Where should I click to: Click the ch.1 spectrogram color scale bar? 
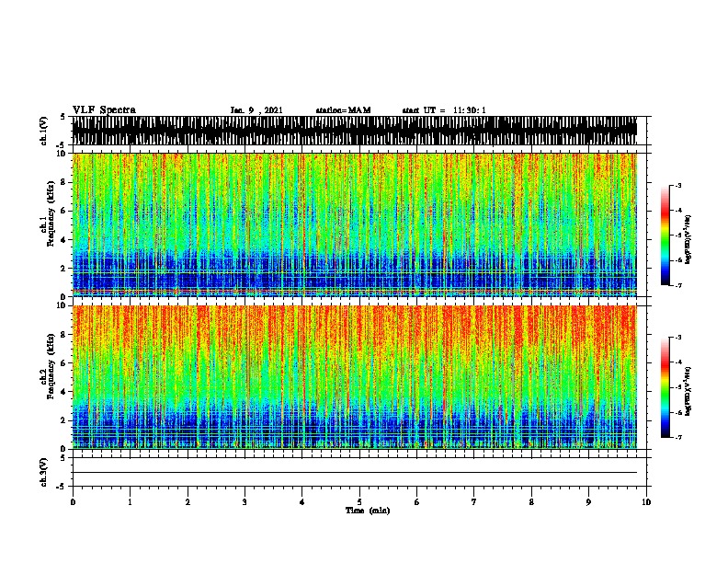pyautogui.click(x=665, y=236)
